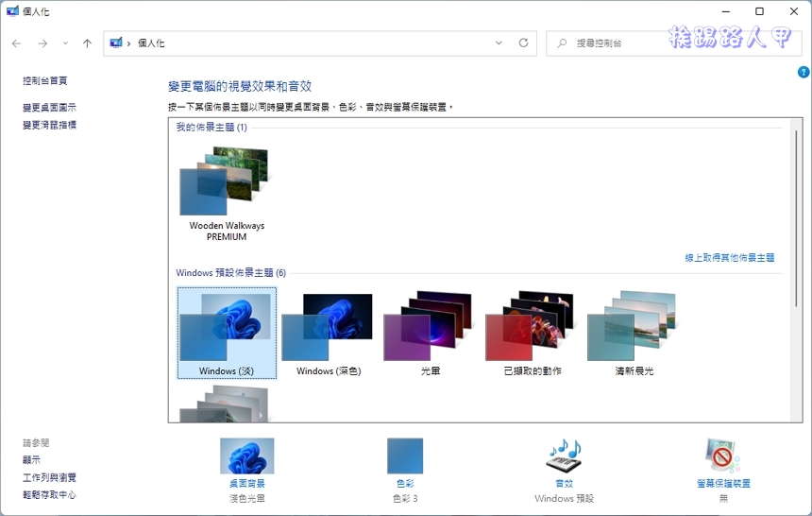Click the 淺色光暈 background name text
The image size is (812, 516).
pyautogui.click(x=247, y=498)
